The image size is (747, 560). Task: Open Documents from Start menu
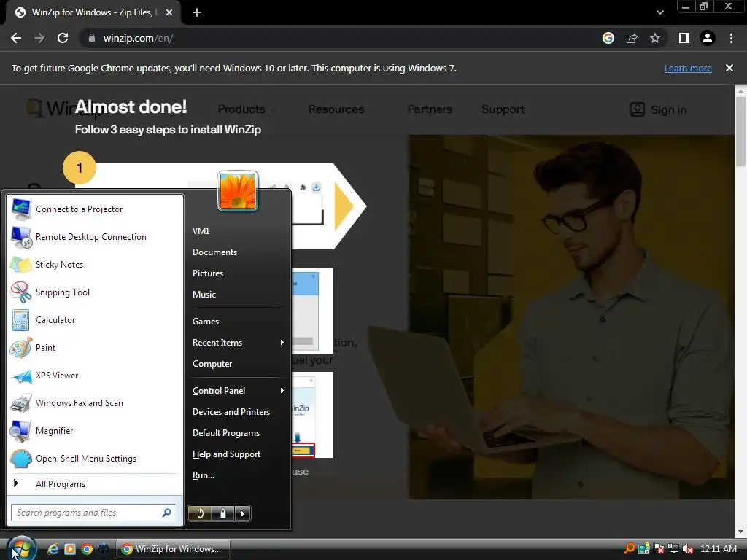coord(239,252)
